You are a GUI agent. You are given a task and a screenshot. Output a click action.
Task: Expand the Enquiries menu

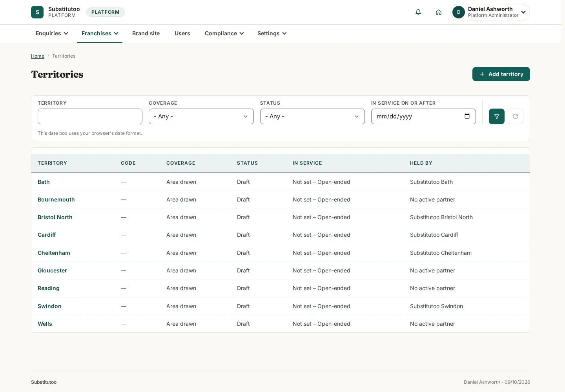pos(52,33)
